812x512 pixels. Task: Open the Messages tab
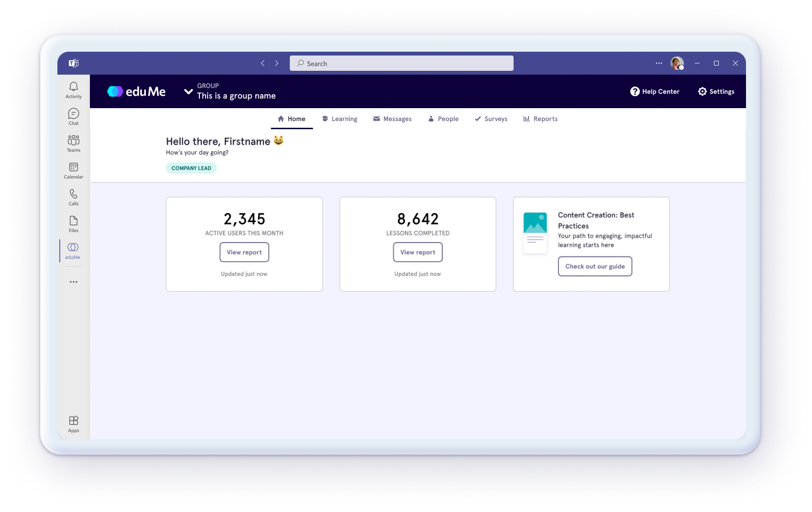coord(392,119)
